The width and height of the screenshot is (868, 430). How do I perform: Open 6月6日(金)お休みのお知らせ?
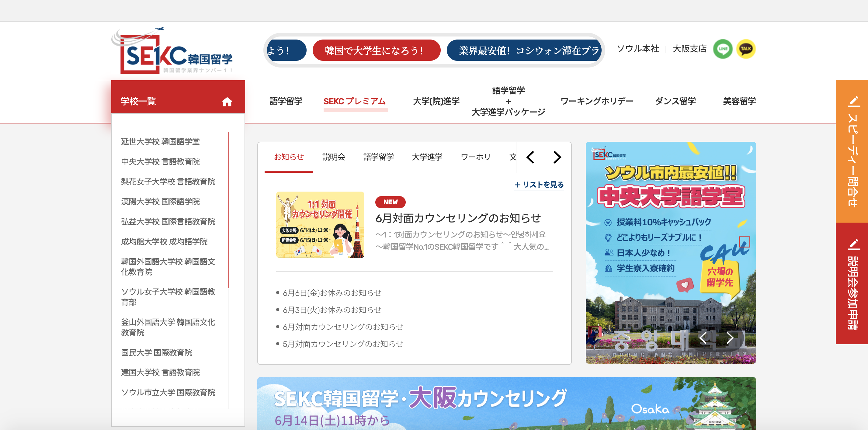tap(332, 293)
